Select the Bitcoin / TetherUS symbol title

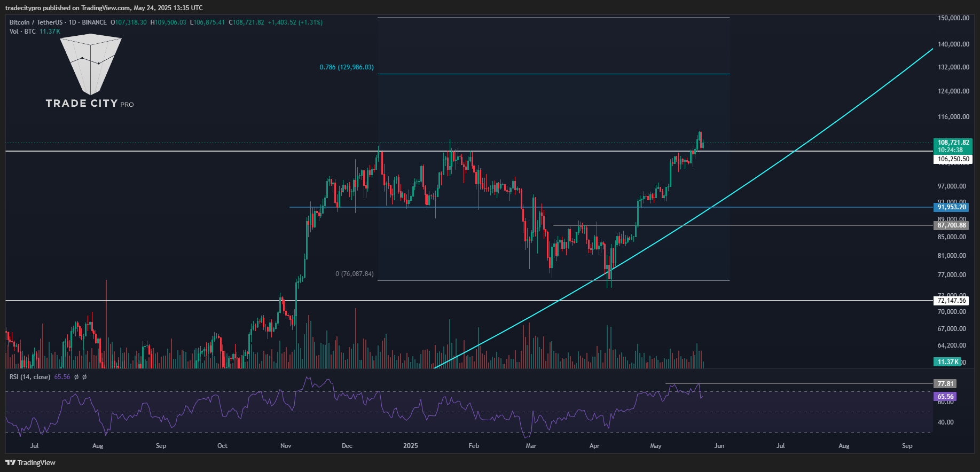coord(36,22)
